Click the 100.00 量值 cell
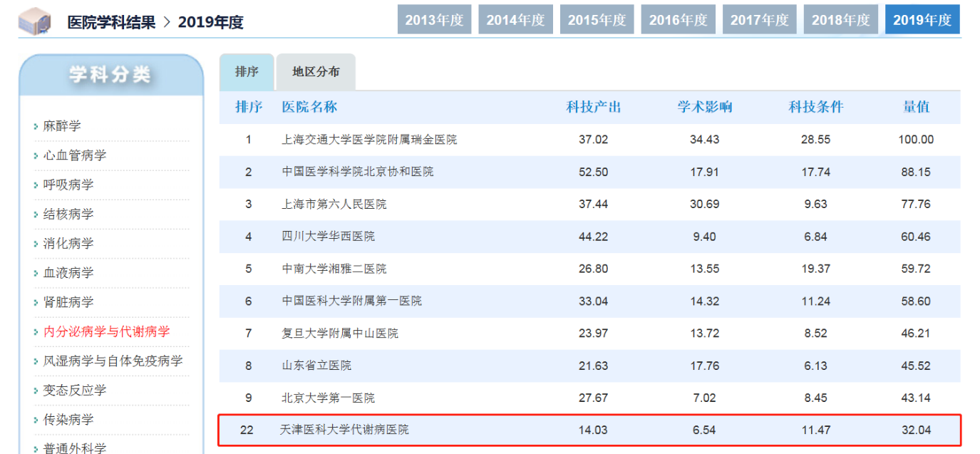This screenshot has height=454, width=980. click(x=916, y=140)
